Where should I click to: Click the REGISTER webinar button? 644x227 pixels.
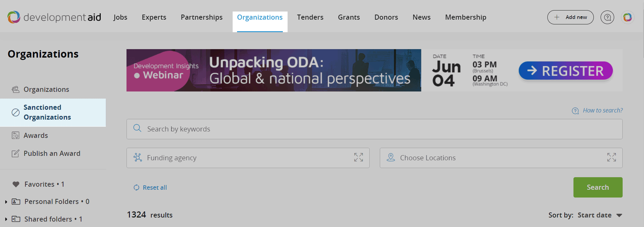tap(566, 71)
